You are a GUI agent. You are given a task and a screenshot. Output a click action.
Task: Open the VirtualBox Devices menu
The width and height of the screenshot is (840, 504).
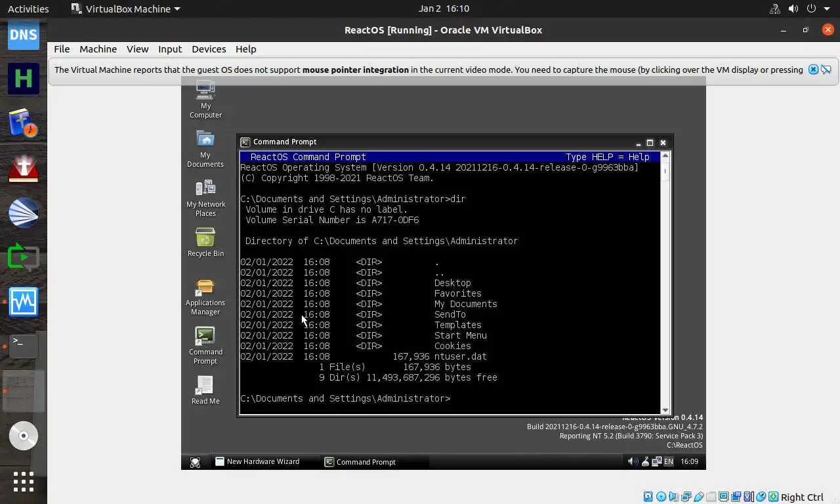pos(209,49)
